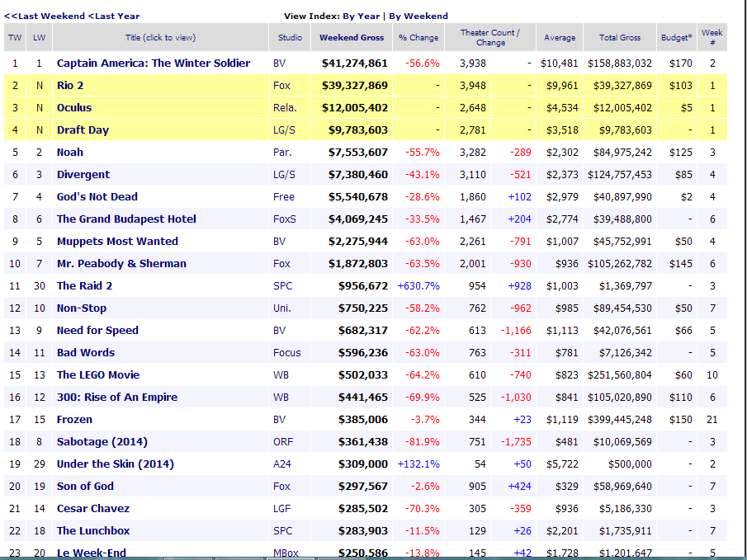Screen dimensions: 747x560
Task: Open the Rio 2 movie page
Action: pos(70,86)
